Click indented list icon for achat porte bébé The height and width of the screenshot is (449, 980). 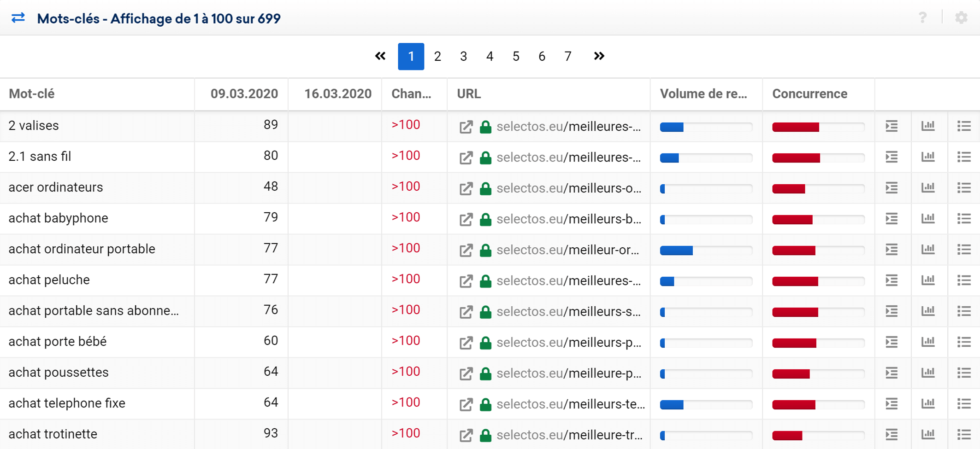(x=891, y=342)
